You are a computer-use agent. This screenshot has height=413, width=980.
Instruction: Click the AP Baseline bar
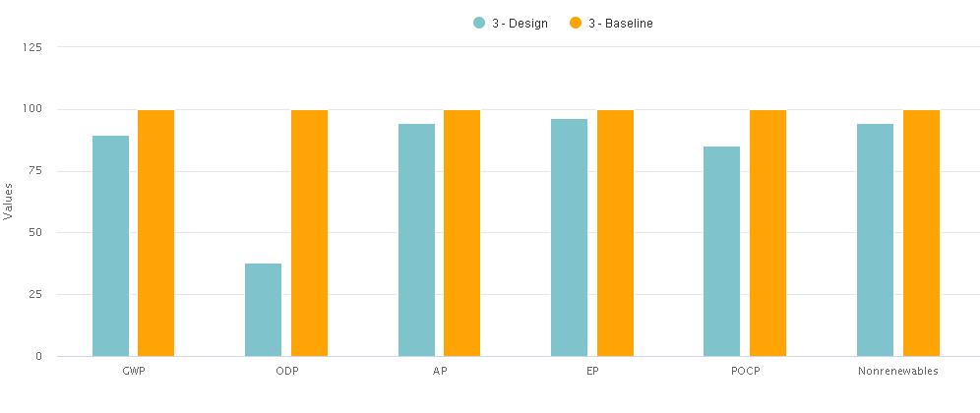[461, 233]
